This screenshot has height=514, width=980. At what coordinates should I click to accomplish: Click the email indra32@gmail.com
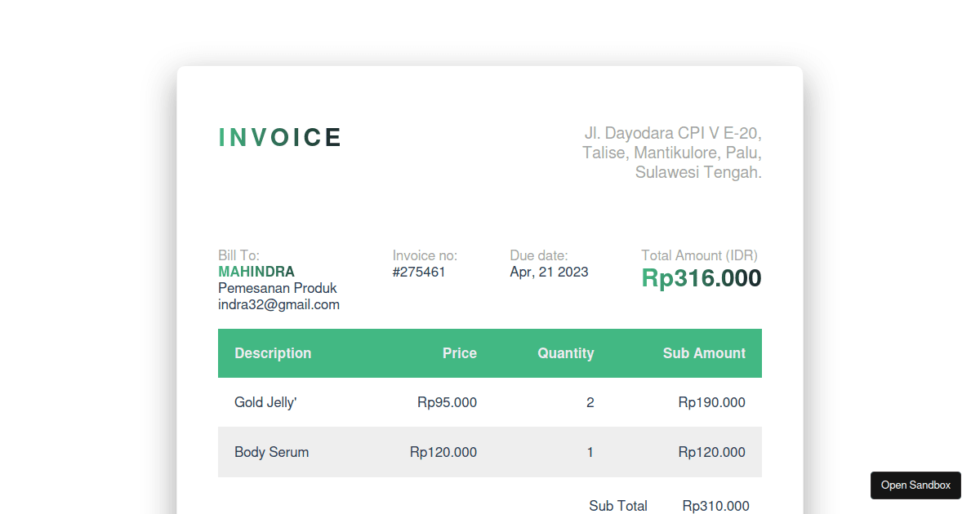(278, 304)
